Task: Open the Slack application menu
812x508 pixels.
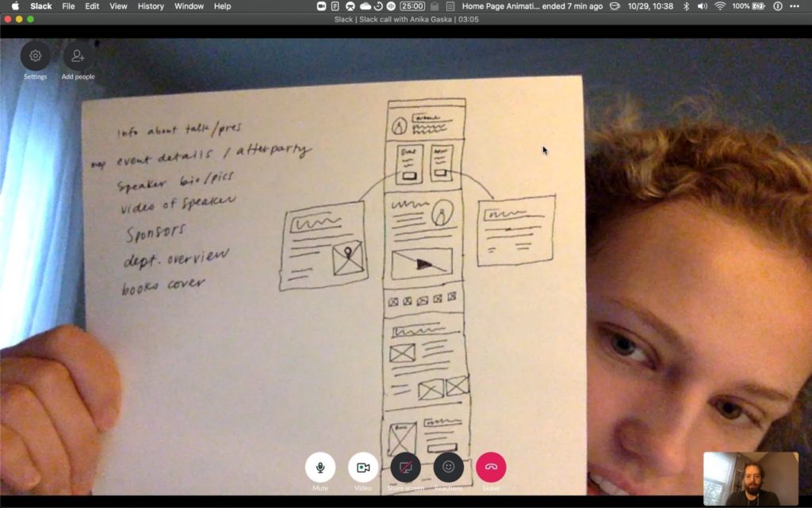Action: pyautogui.click(x=41, y=6)
